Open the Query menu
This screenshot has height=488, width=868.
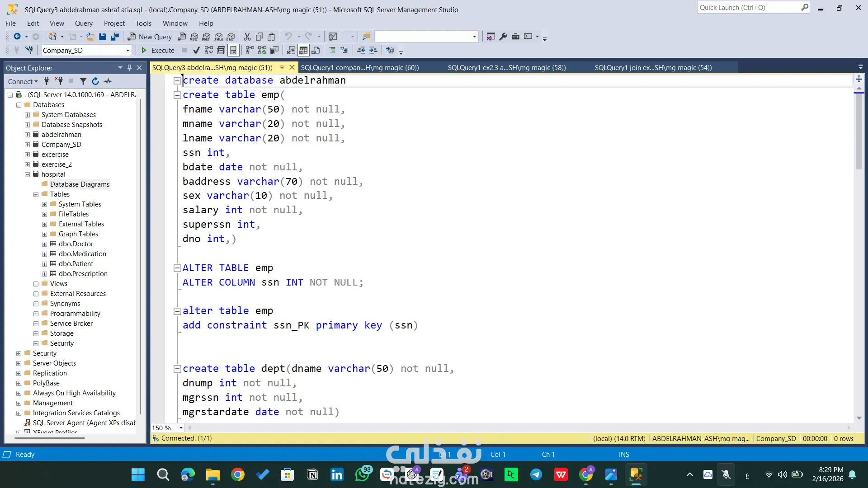[84, 23]
